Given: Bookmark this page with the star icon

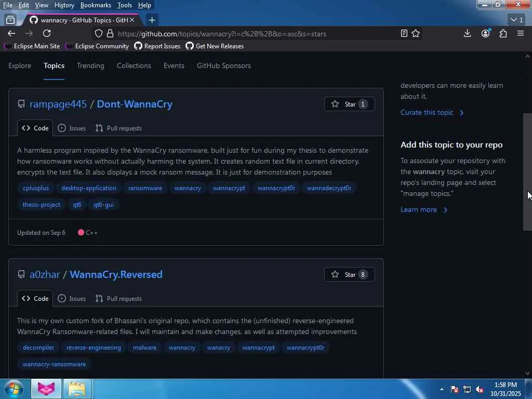Looking at the screenshot, I should coord(416,34).
